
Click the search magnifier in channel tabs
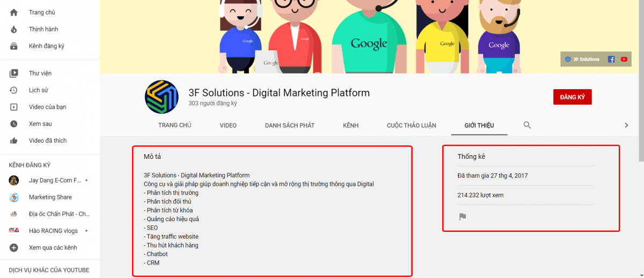point(527,125)
